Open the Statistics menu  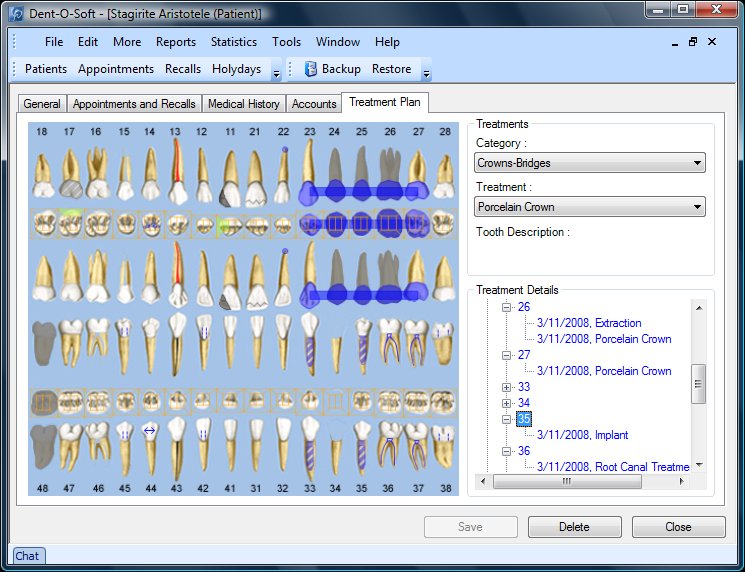click(x=234, y=42)
